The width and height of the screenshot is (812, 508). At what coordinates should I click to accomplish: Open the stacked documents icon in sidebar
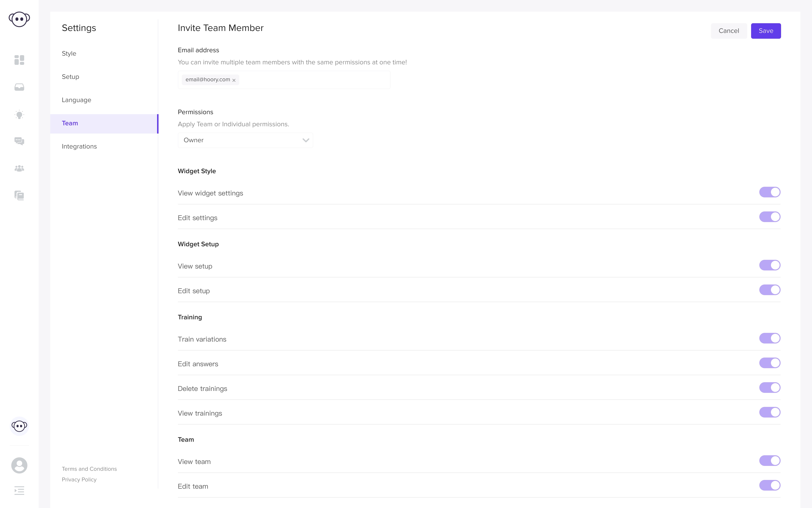pyautogui.click(x=19, y=195)
